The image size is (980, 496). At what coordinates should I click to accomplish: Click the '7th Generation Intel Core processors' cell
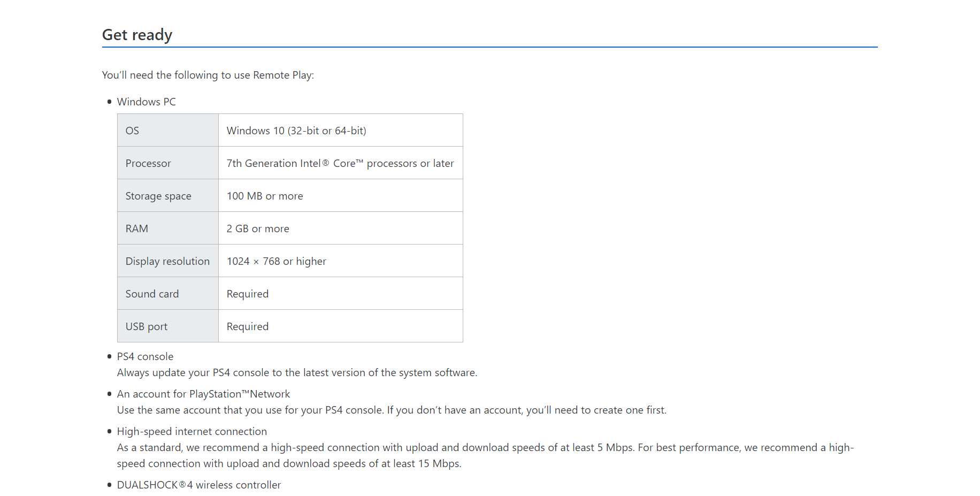[x=340, y=164]
